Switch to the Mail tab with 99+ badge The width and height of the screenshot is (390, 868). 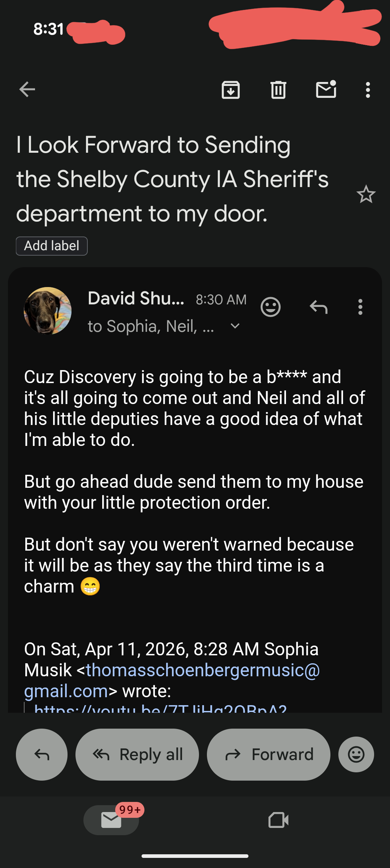[x=111, y=820]
